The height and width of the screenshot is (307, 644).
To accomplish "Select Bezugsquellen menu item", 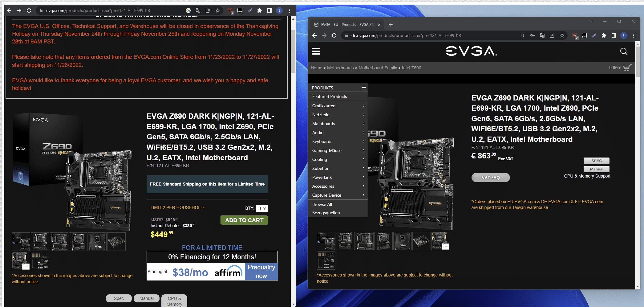I will pos(338,213).
